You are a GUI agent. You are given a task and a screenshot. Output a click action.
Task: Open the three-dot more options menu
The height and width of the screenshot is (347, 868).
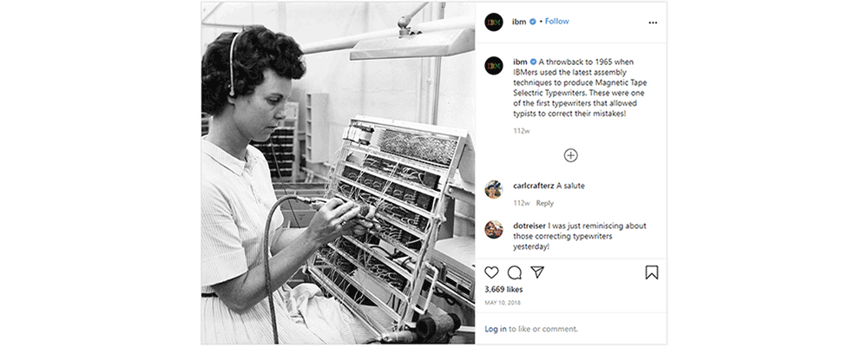tap(653, 23)
